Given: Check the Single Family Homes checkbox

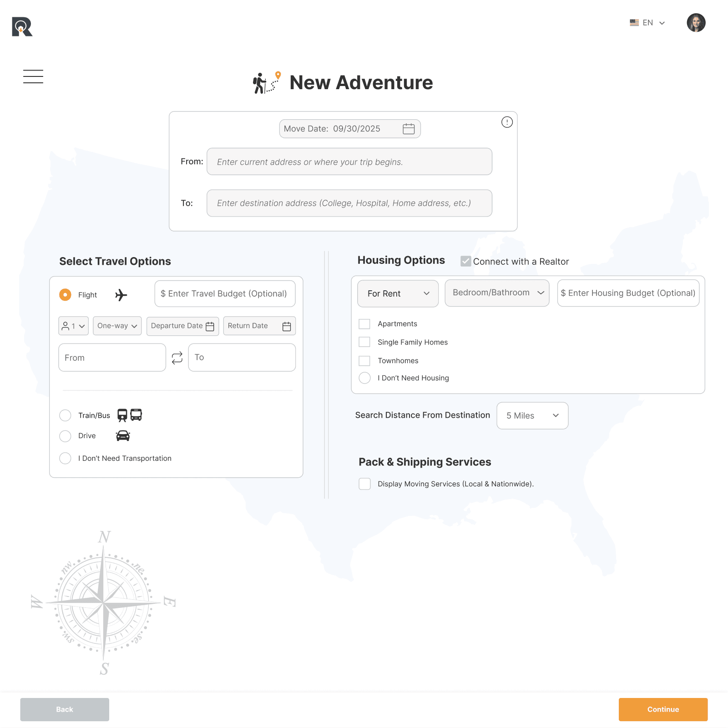Looking at the screenshot, I should click(364, 342).
